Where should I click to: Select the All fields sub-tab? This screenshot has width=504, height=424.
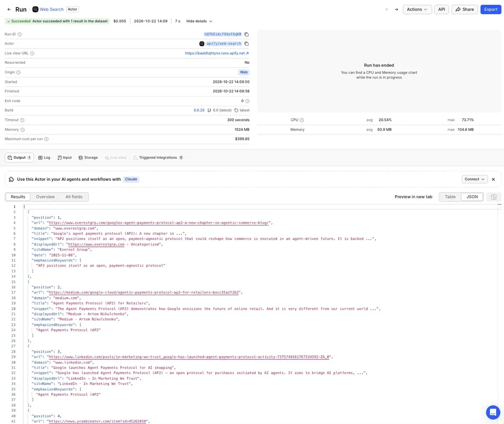coord(74,197)
